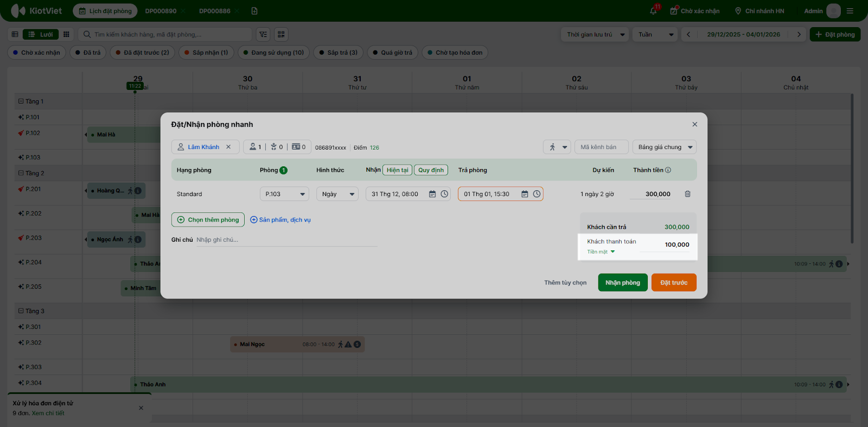
Task: Open the check-in time clock picker
Action: coord(444,194)
